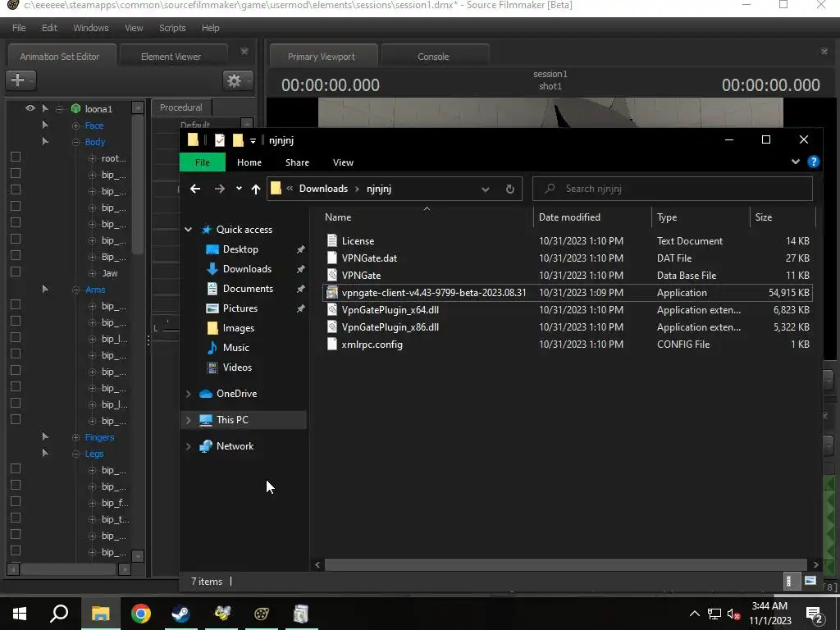Viewport: 840px width, 630px height.
Task: Open Steam from the taskbar
Action: 180,614
